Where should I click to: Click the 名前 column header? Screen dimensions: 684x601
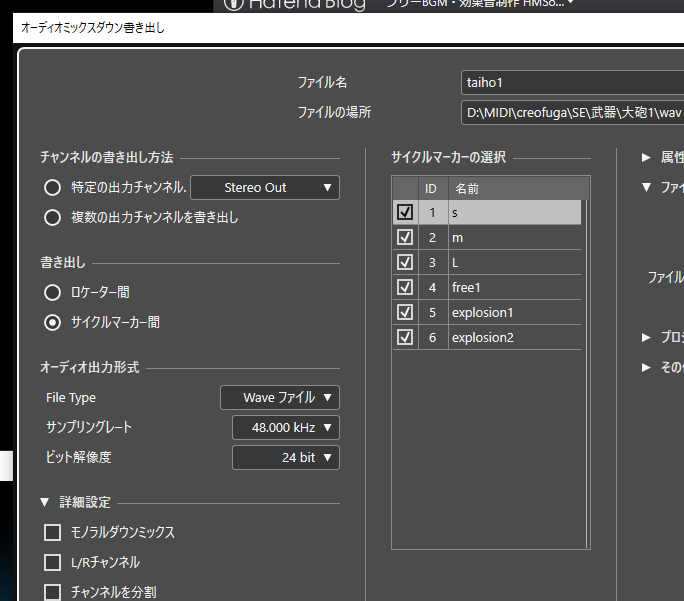click(519, 188)
